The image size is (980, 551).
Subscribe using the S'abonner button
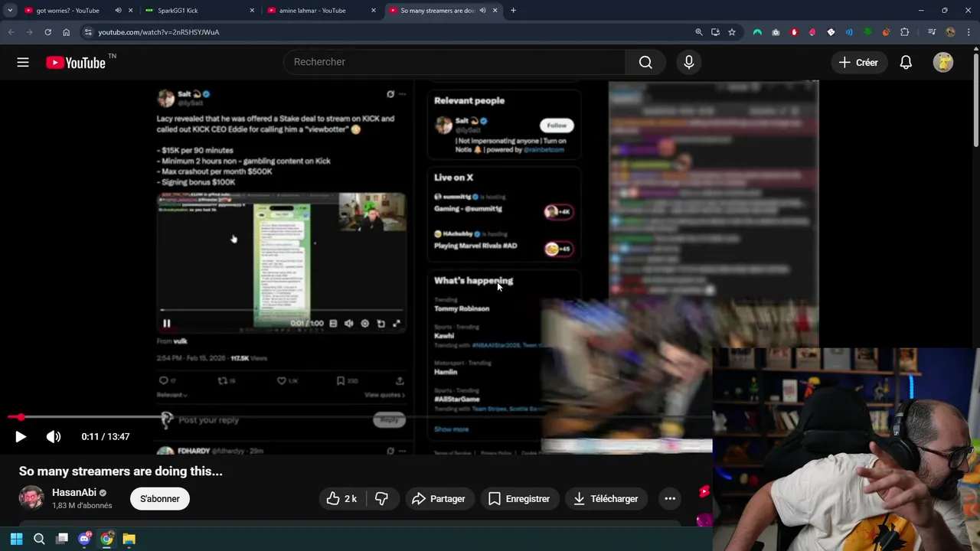point(160,499)
